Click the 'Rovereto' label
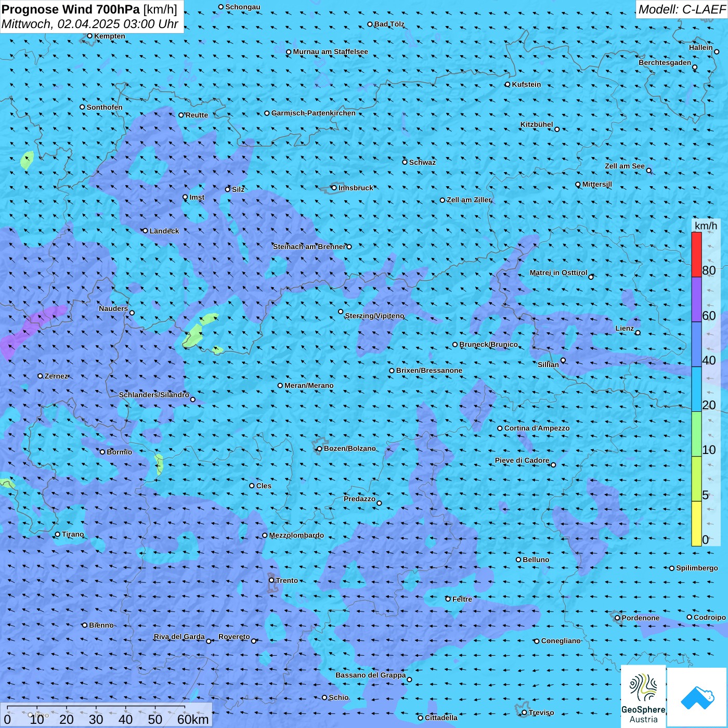 [234, 636]
